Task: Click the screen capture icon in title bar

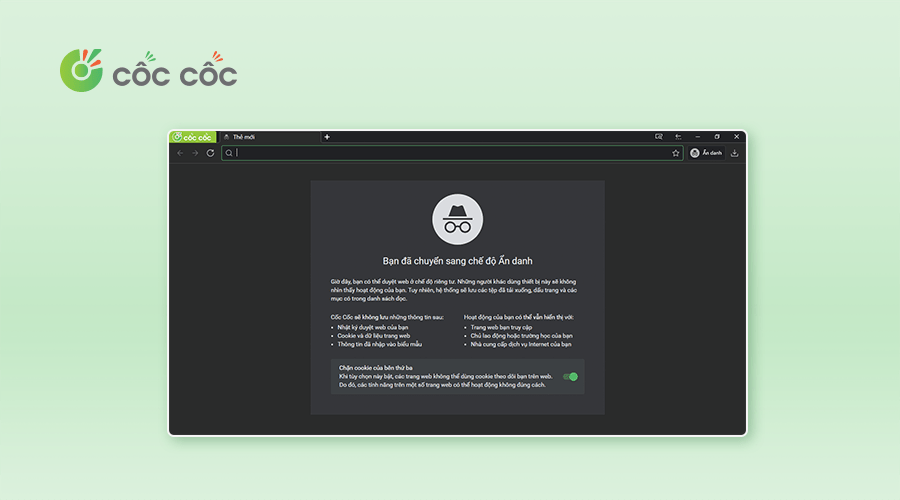Action: (x=658, y=137)
